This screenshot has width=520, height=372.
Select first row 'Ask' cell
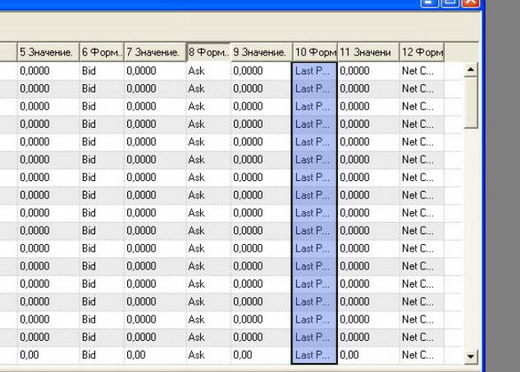(x=208, y=71)
